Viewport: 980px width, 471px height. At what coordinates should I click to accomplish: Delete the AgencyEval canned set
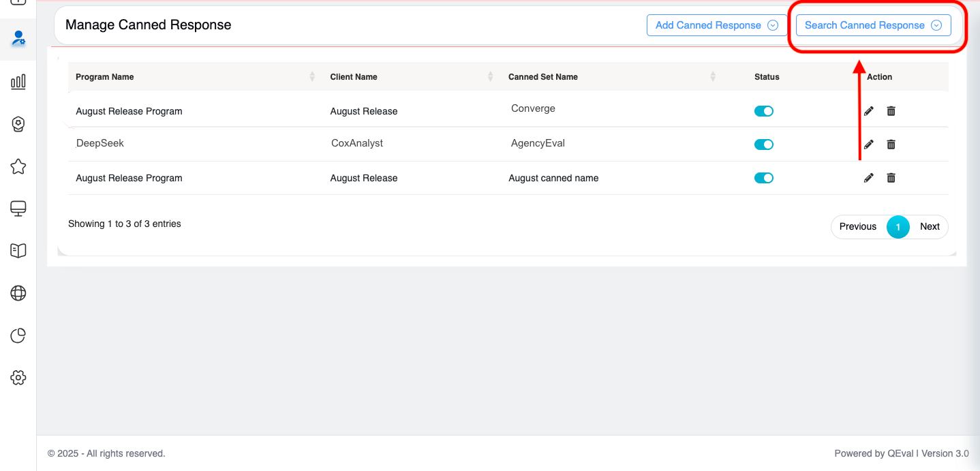click(891, 145)
